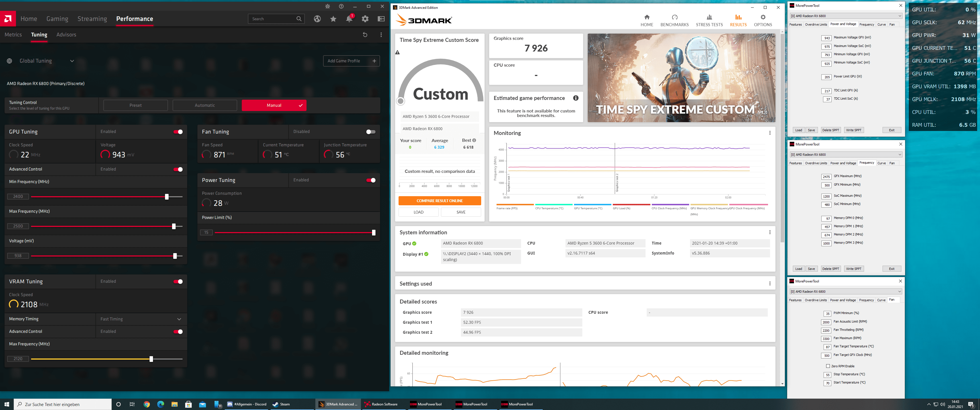Open the Memory Timing Fast Timing dropdown
Viewport: 980px width, 410px height.
[x=141, y=319]
